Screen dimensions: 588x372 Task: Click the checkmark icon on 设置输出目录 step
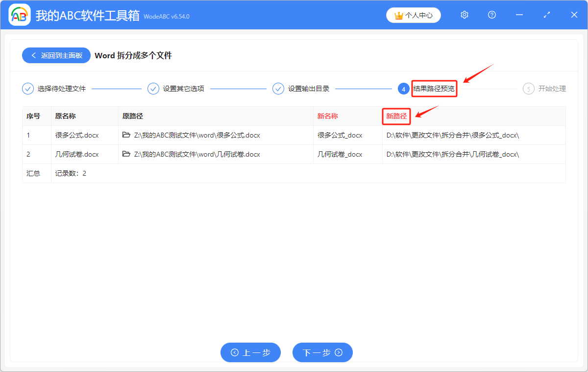[278, 89]
